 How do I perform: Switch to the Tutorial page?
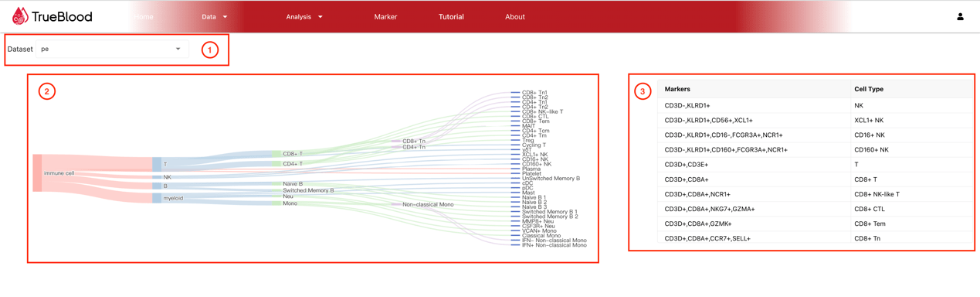pos(451,17)
